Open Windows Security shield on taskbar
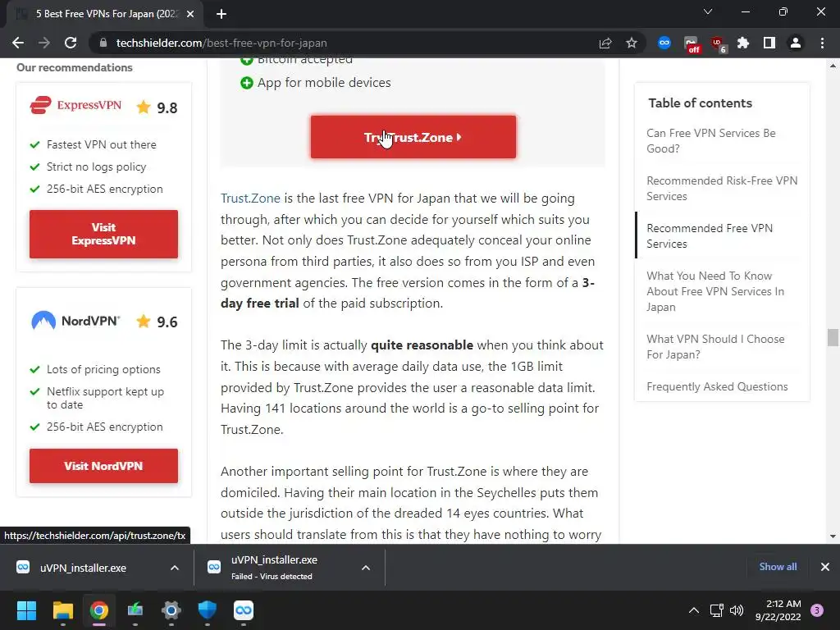840x630 pixels. pyautogui.click(x=208, y=610)
